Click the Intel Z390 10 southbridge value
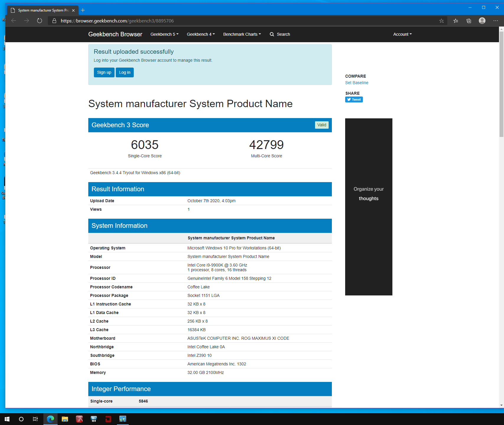The image size is (504, 425). pyautogui.click(x=200, y=355)
